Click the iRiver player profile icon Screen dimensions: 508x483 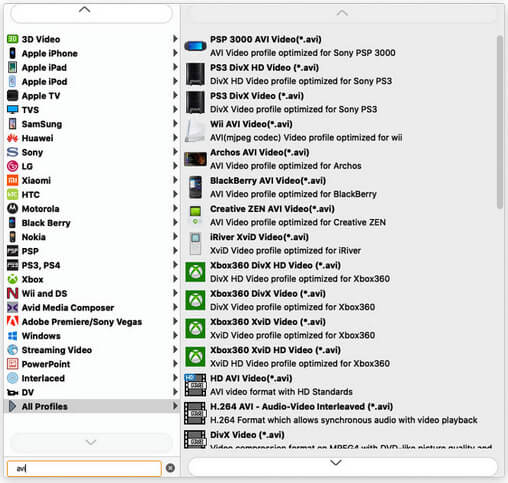195,243
